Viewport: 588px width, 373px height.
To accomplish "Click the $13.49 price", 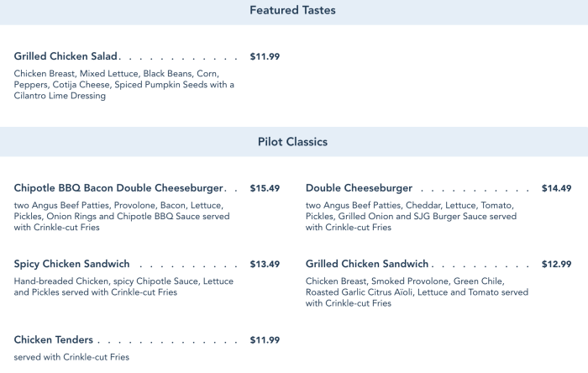I will coord(265,264).
